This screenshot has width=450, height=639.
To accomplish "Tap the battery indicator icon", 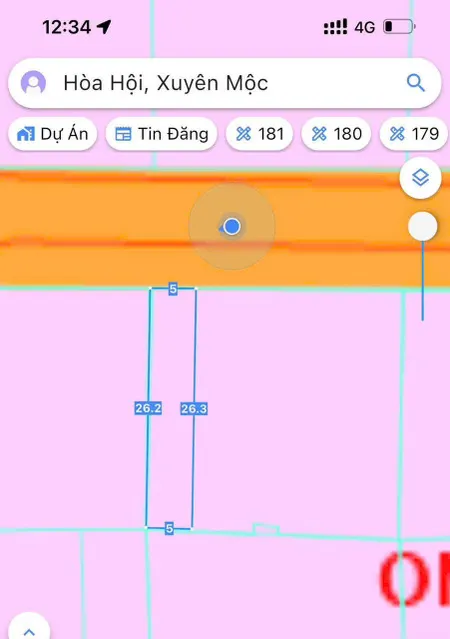I will click(399, 27).
